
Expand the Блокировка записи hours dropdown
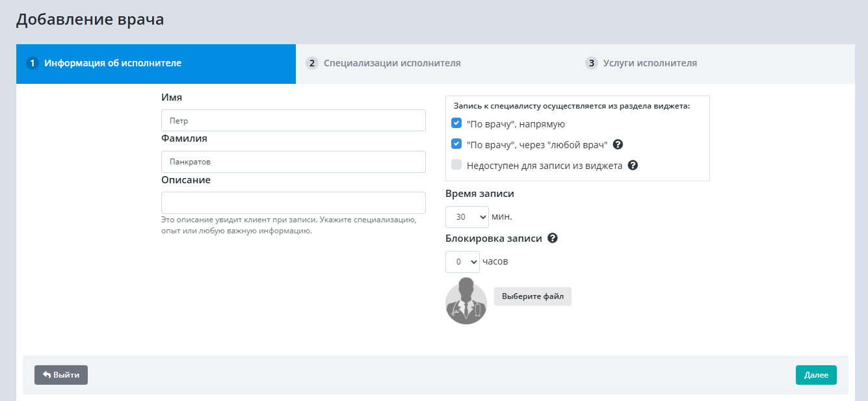point(462,261)
